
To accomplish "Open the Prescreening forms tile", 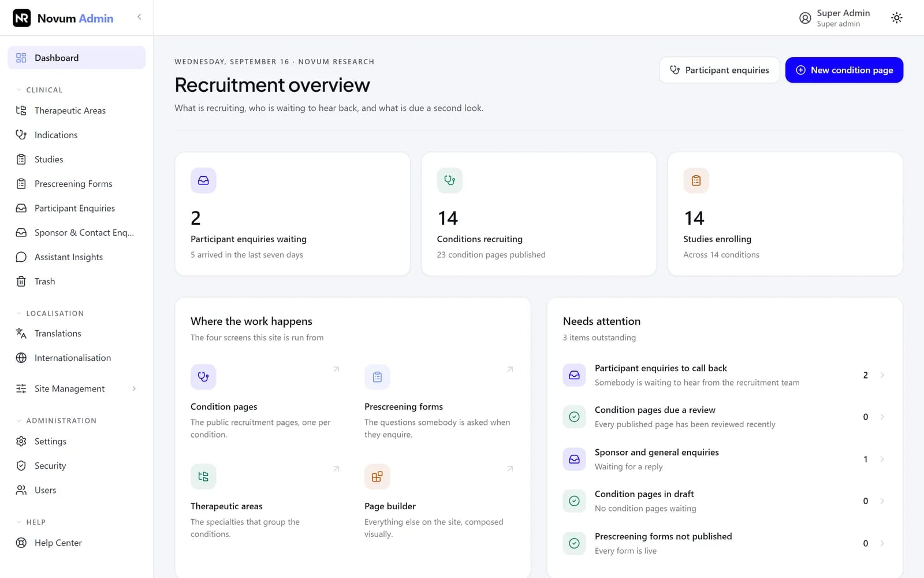I will (439, 402).
